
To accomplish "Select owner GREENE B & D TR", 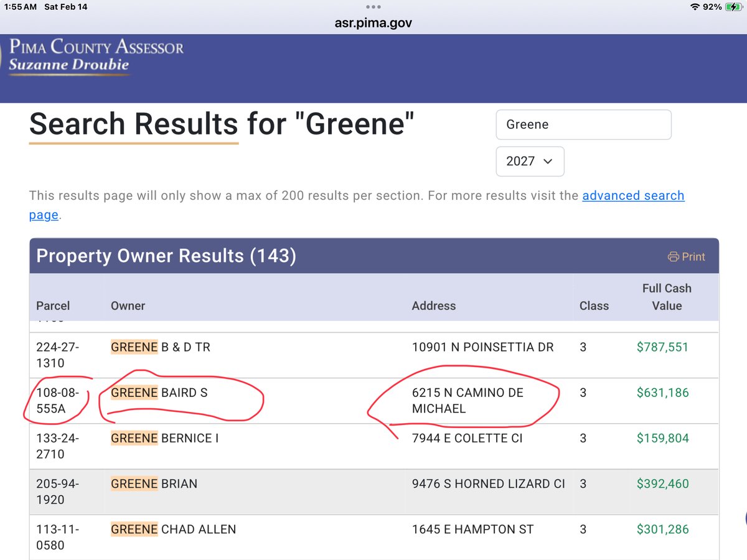I will click(x=161, y=347).
